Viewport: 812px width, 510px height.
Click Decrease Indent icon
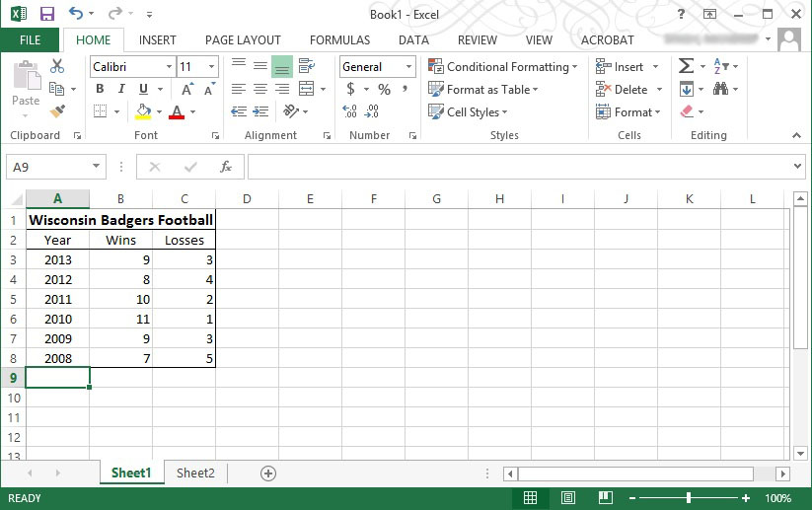pos(239,111)
